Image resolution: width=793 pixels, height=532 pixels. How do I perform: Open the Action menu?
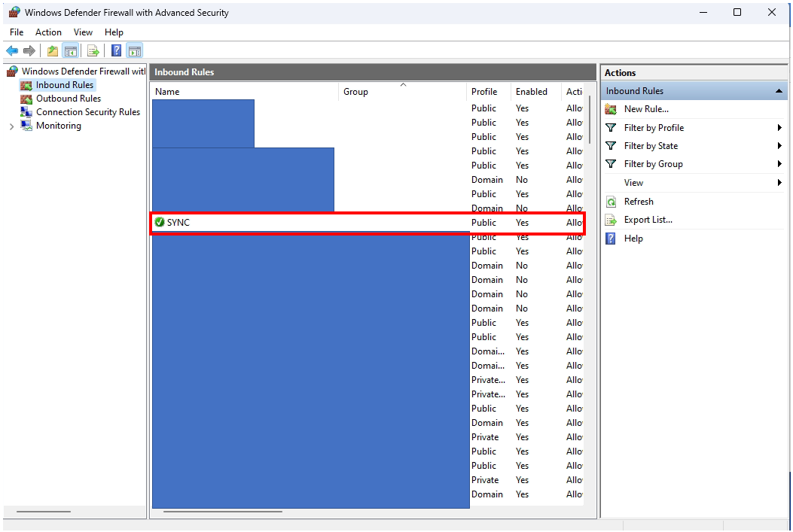coord(48,32)
